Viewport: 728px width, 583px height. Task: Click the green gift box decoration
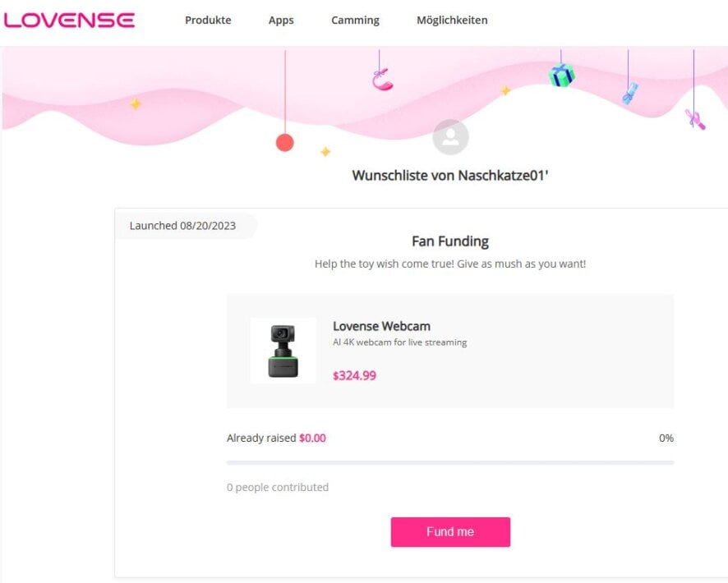(x=561, y=76)
